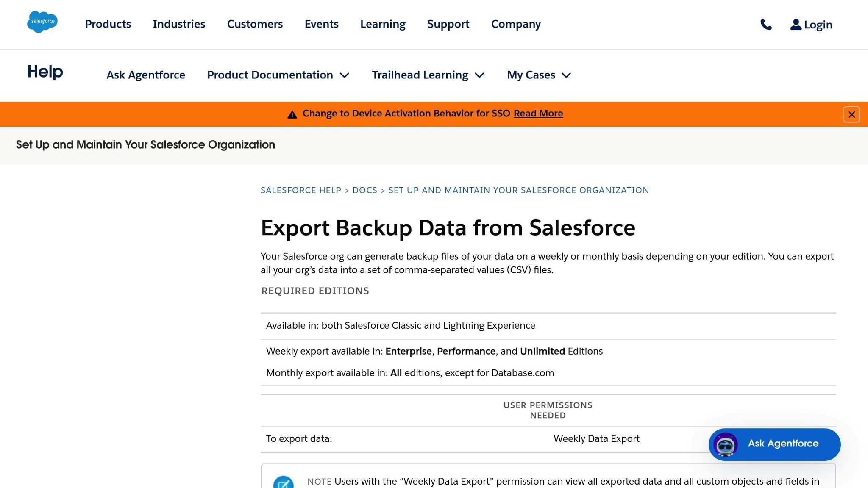Open the Trailhead Learning dropdown
The image size is (868, 488).
(x=428, y=75)
